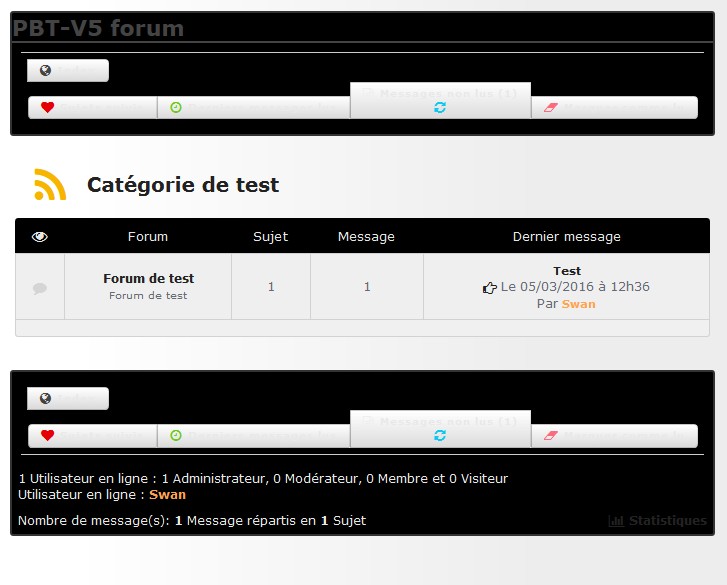Click the blue refresh icon in the header toolbar
Viewport: 727px width, 585px height.
click(440, 107)
